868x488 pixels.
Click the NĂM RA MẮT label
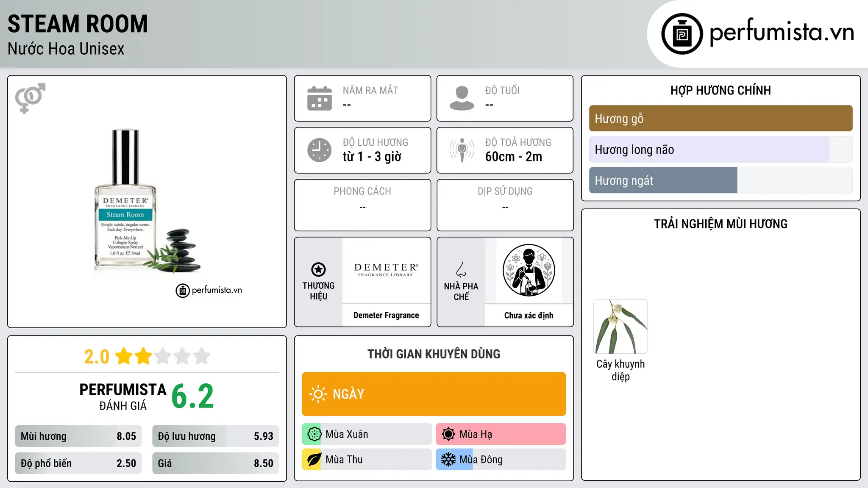[370, 90]
